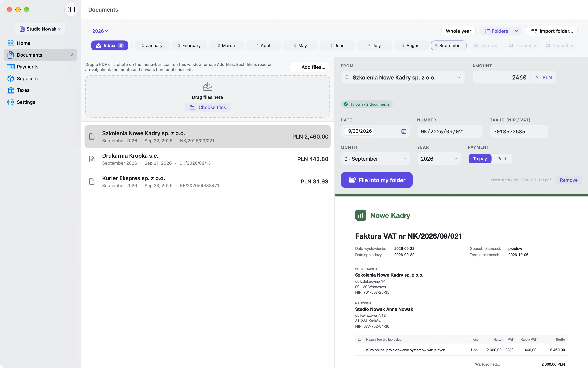Toggle the Whole year view
Screen dimensions: 588x368
[x=458, y=31]
